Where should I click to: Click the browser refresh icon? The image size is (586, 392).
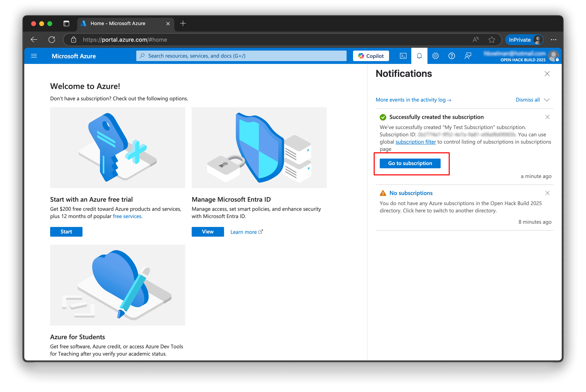coord(52,40)
